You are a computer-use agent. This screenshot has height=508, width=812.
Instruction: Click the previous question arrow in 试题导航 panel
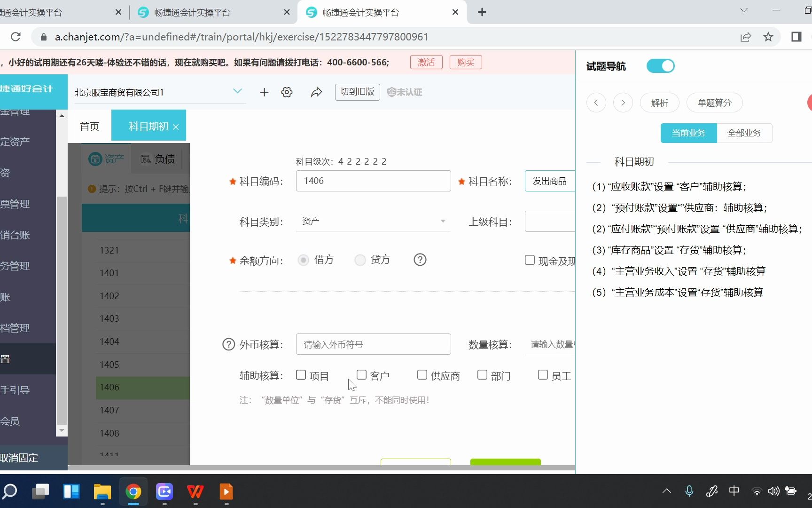[596, 103]
